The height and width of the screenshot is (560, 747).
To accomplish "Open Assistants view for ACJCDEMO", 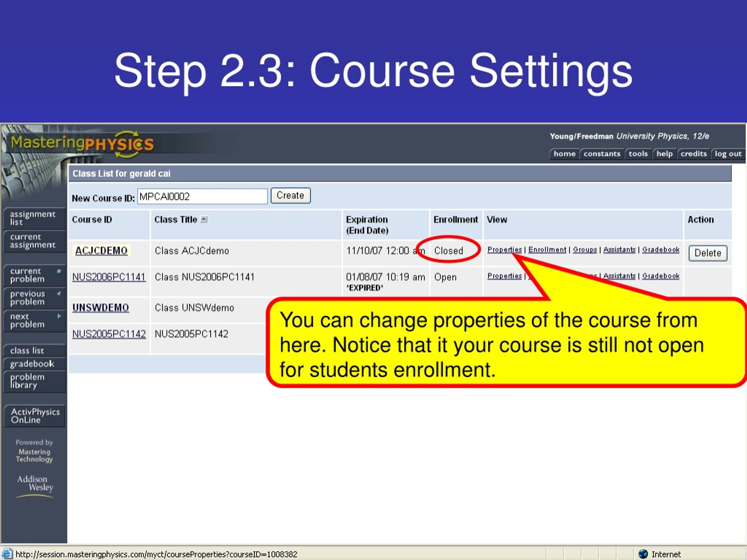I will pos(619,249).
